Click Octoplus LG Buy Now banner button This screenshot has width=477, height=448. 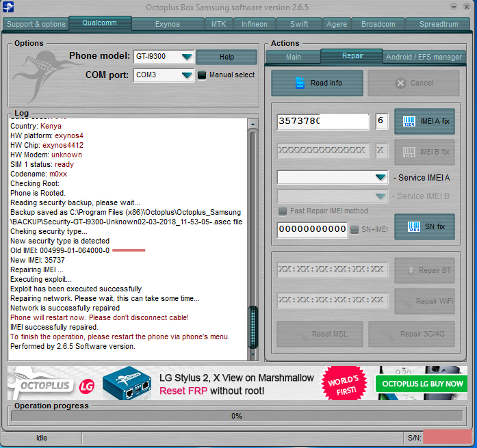[x=422, y=384]
